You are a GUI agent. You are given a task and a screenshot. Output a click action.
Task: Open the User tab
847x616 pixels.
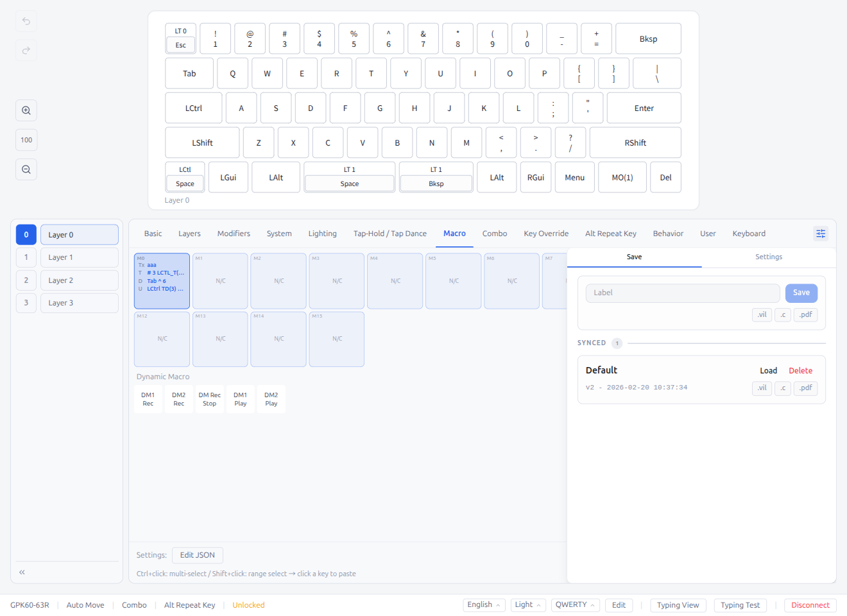[x=708, y=234]
